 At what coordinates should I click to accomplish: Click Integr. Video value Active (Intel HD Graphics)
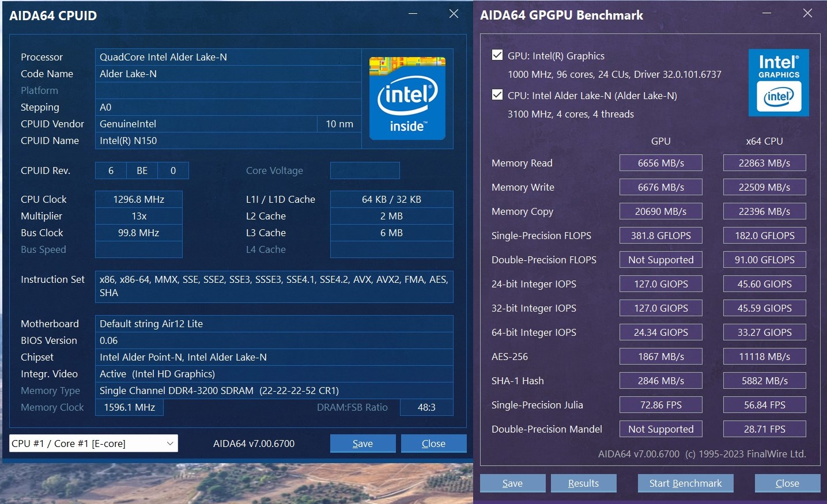[x=274, y=374]
